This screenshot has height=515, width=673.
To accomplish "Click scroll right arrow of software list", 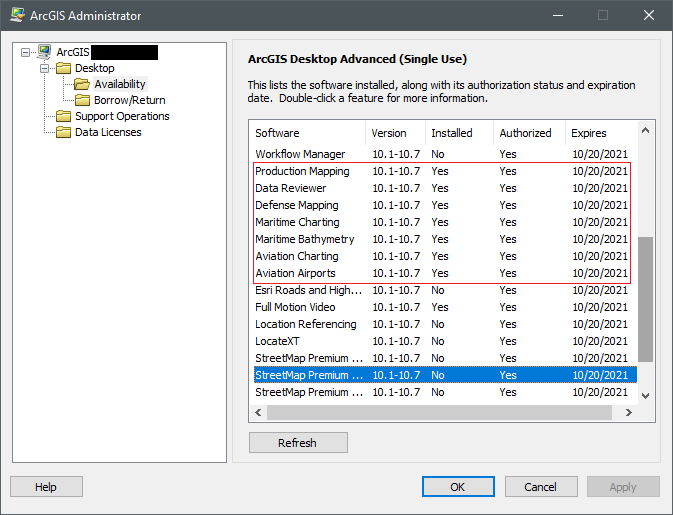I will 629,412.
